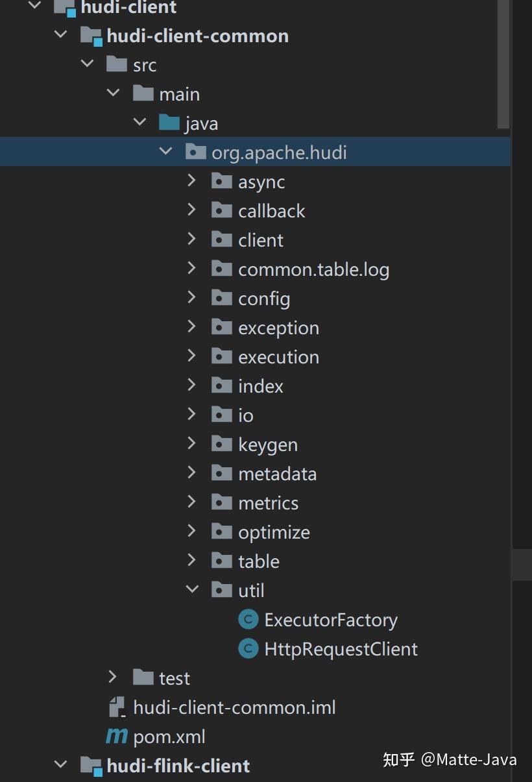Select the optimize package
The image size is (532, 782).
(274, 532)
